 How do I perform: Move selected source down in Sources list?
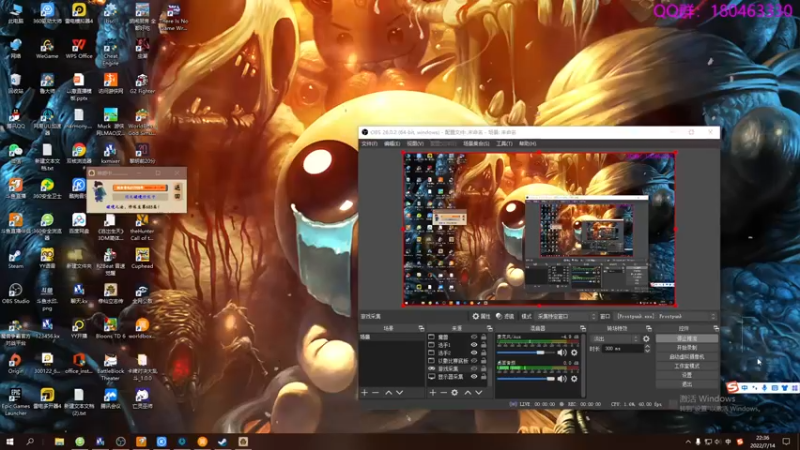click(x=479, y=392)
